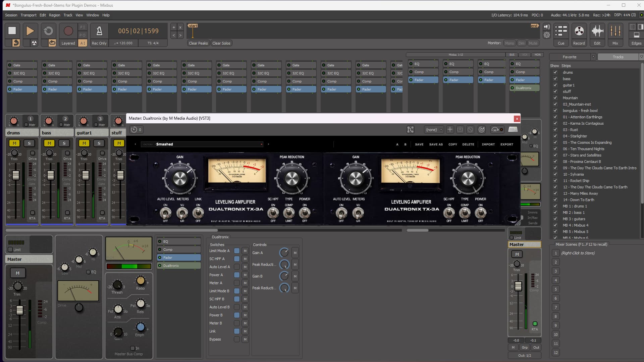Open plugin pin connections icon
The height and width of the screenshot is (362, 644).
click(x=410, y=129)
